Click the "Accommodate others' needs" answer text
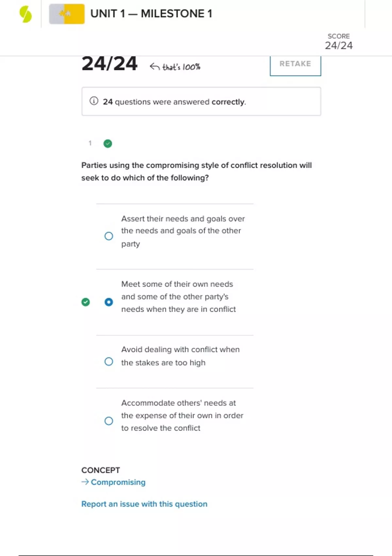The image size is (392, 556). pyautogui.click(x=182, y=415)
